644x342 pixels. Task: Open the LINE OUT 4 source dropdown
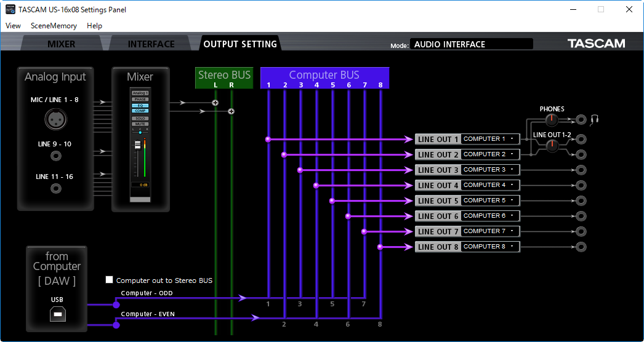pyautogui.click(x=491, y=185)
